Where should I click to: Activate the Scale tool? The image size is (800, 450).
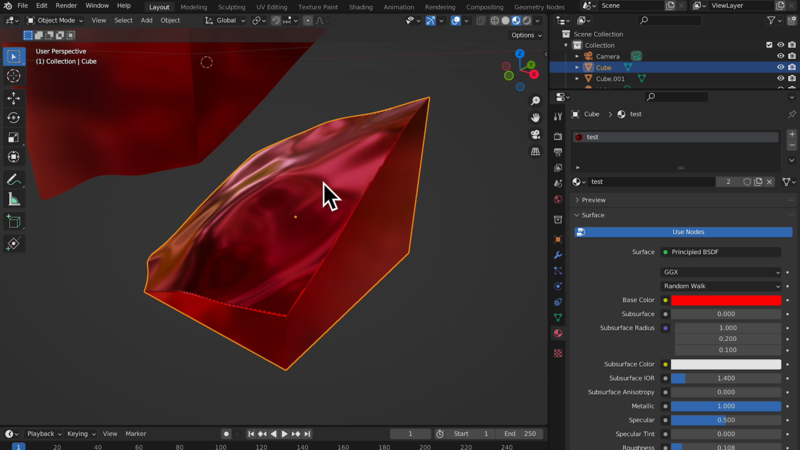[x=13, y=138]
